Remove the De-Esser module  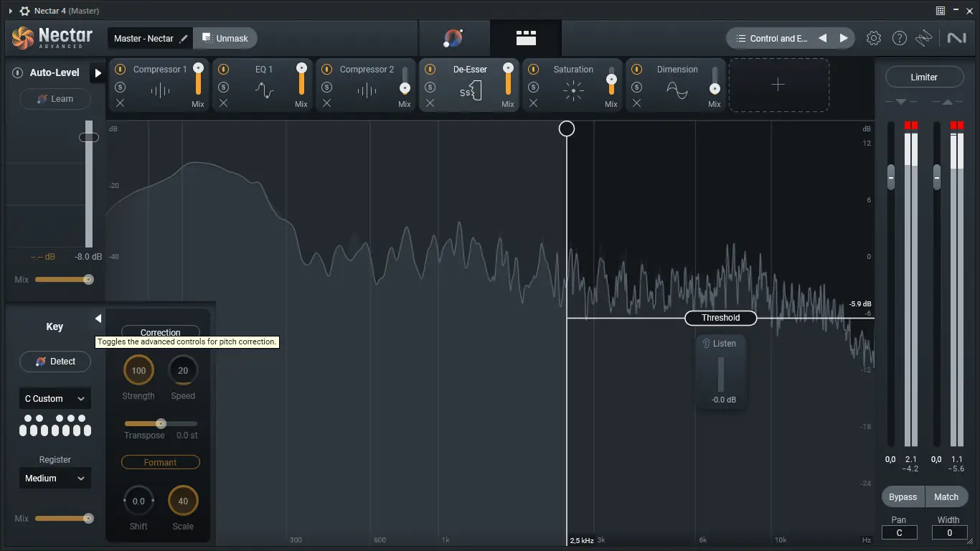(x=430, y=103)
